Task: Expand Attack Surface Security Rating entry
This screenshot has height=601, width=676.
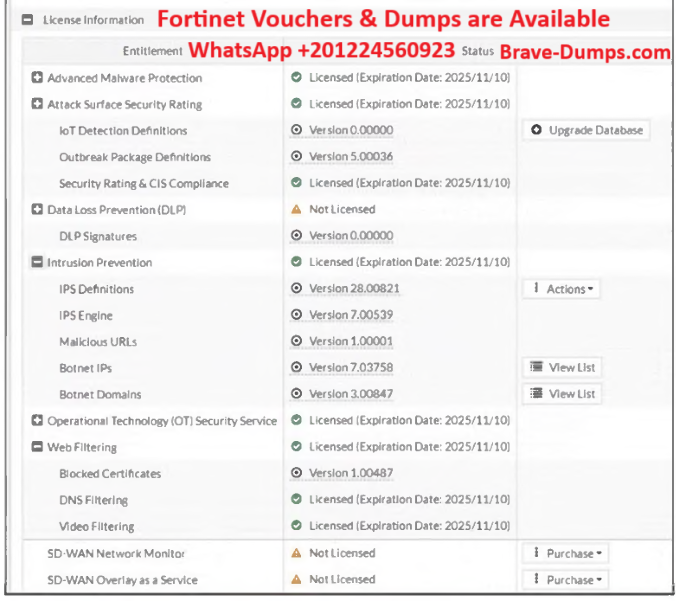Action: pyautogui.click(x=37, y=104)
